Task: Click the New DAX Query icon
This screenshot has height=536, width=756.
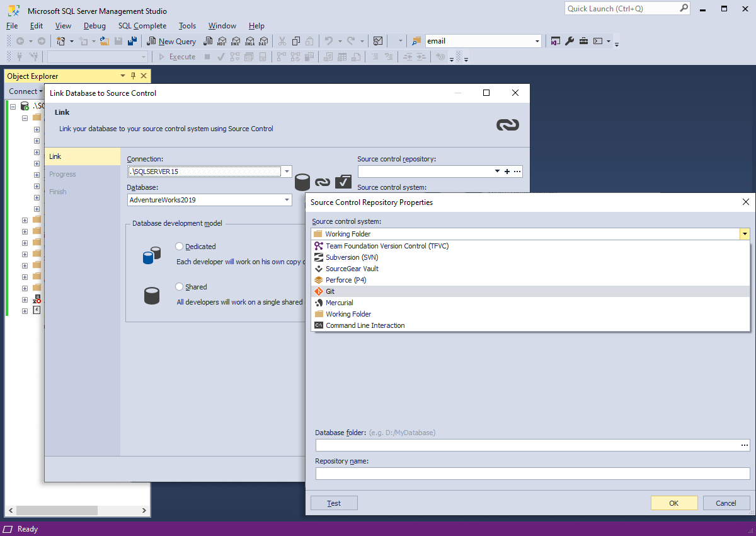Action: [263, 41]
